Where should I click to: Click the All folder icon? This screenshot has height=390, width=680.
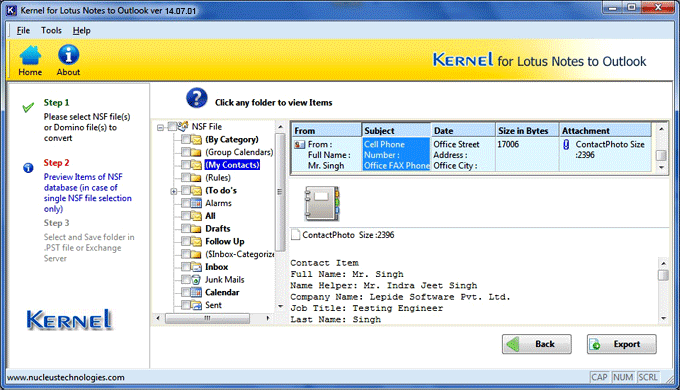coord(196,216)
